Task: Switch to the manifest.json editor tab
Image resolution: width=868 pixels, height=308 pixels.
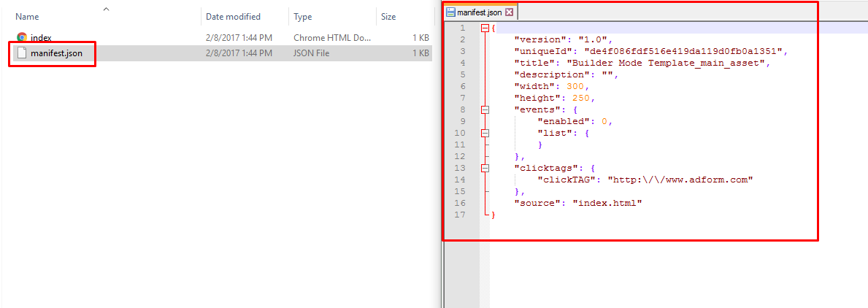Action: (480, 12)
